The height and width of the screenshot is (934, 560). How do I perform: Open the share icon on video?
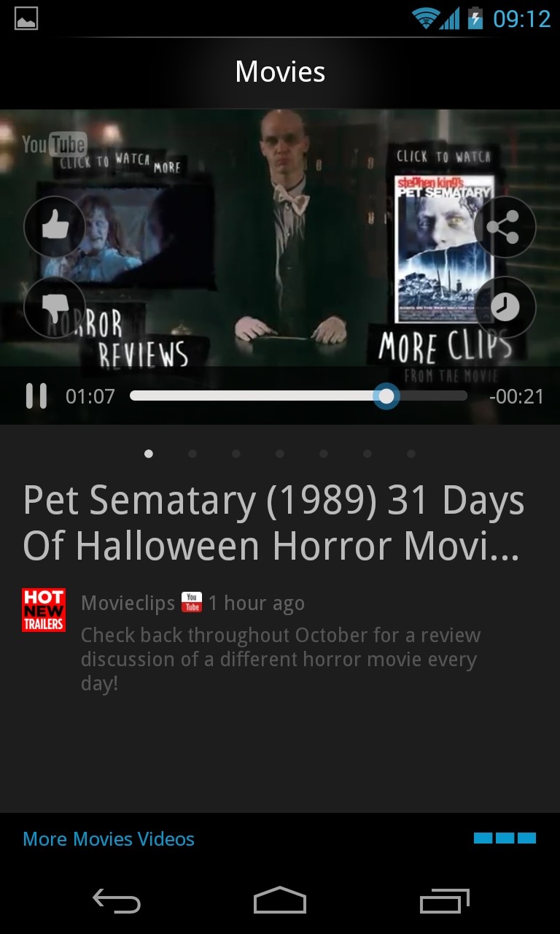click(505, 227)
